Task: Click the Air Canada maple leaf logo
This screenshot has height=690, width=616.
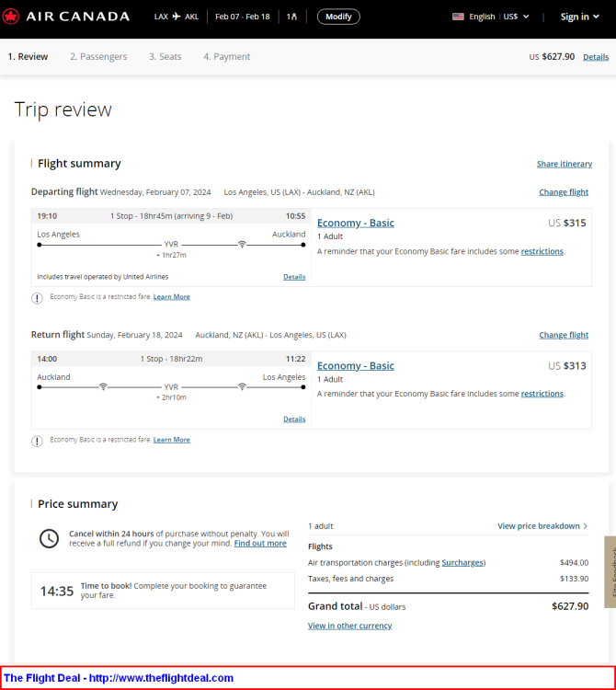Action: point(10,17)
